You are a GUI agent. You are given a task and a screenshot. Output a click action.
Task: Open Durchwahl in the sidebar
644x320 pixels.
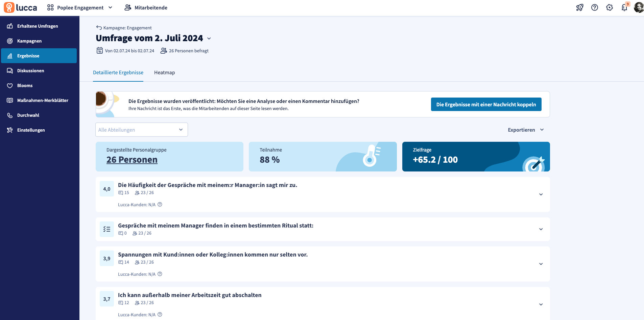tap(39, 115)
